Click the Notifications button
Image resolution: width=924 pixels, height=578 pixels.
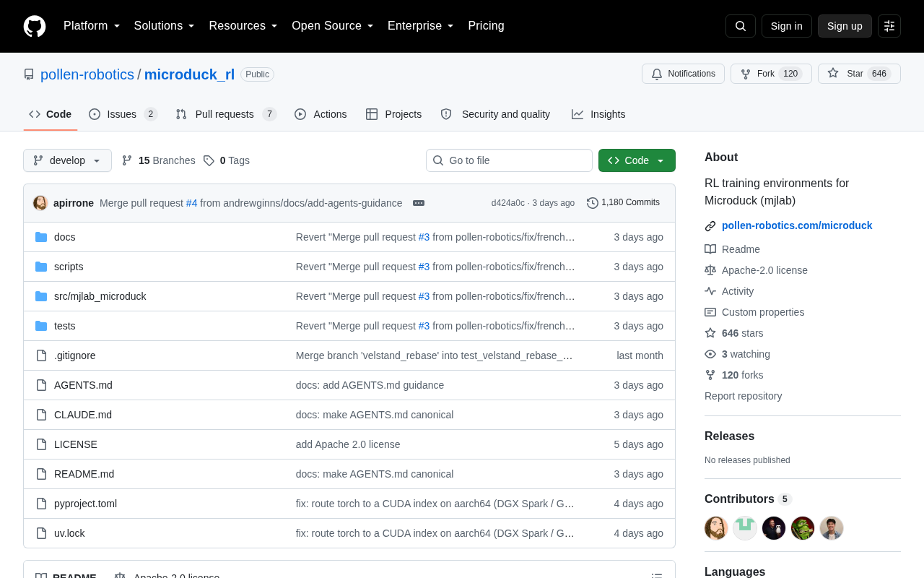[x=683, y=74]
